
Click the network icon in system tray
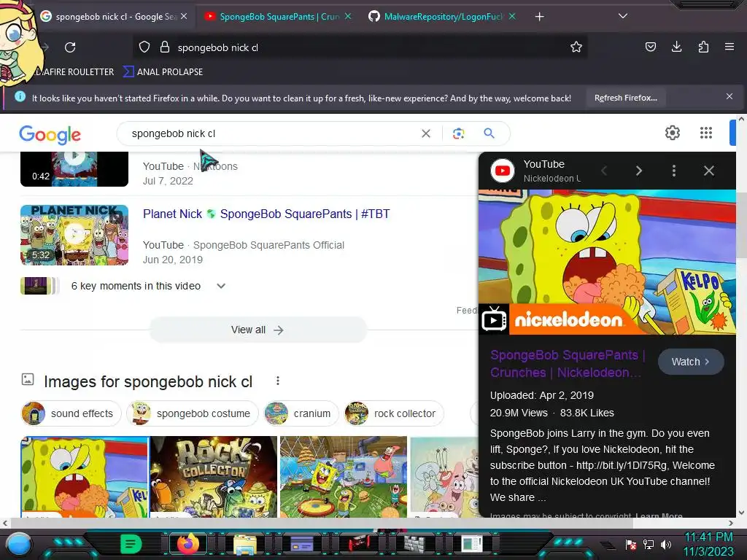tap(649, 544)
